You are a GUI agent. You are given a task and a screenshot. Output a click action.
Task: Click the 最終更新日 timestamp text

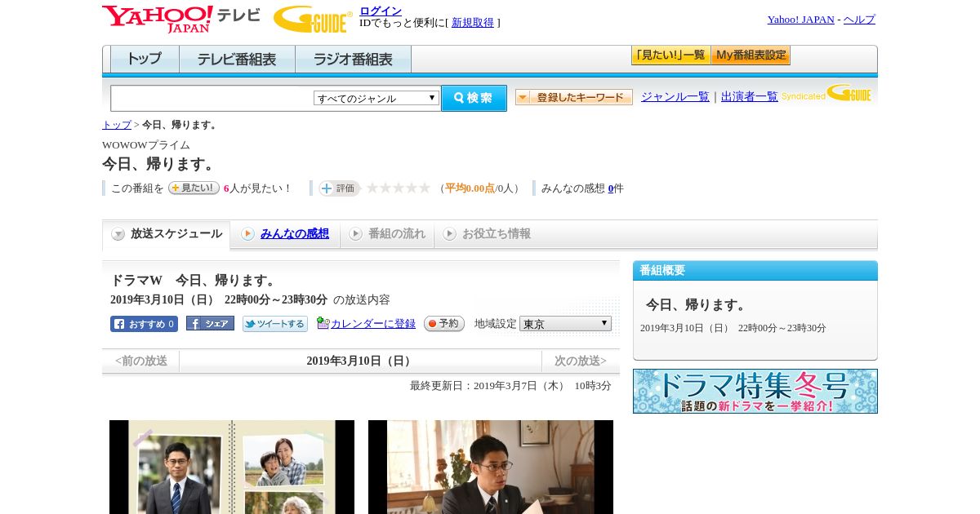point(510,386)
